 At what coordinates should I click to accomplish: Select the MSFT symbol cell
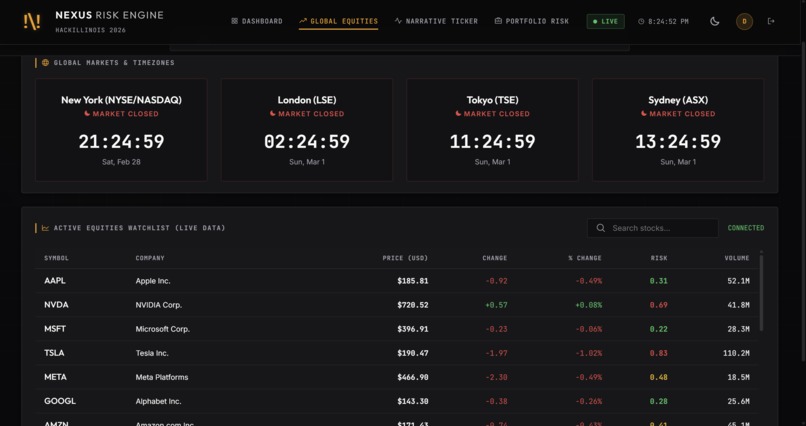coord(55,329)
